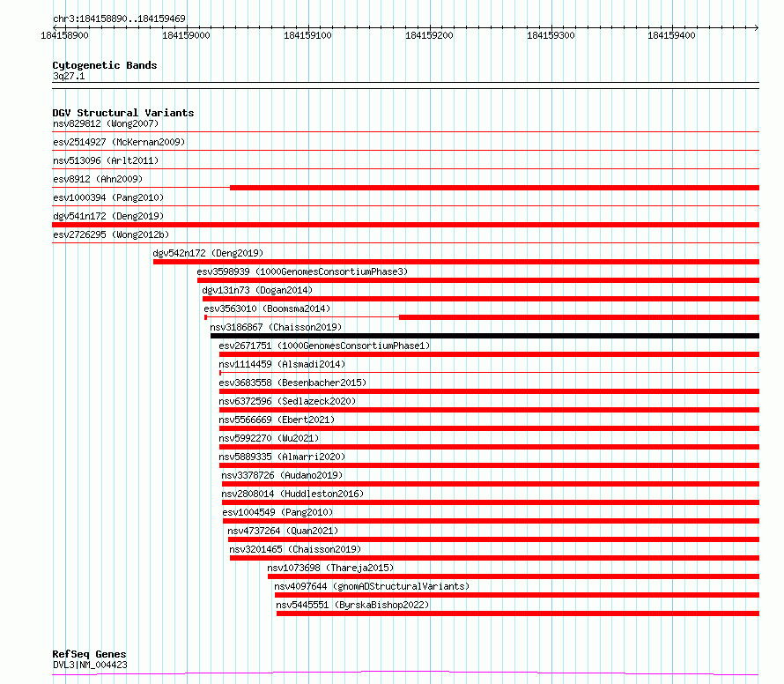The height and width of the screenshot is (684, 784).
Task: Select variant nsv829812 (Wong2007)
Action: click(x=106, y=123)
